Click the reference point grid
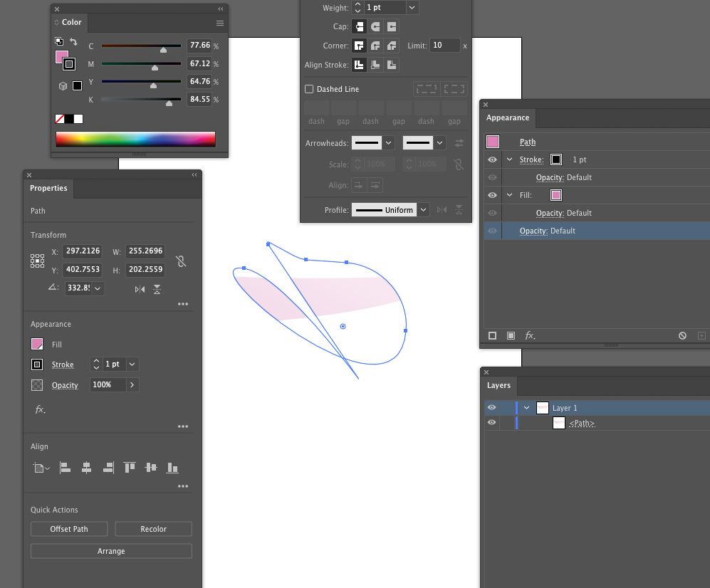This screenshot has width=710, height=588. (37, 261)
